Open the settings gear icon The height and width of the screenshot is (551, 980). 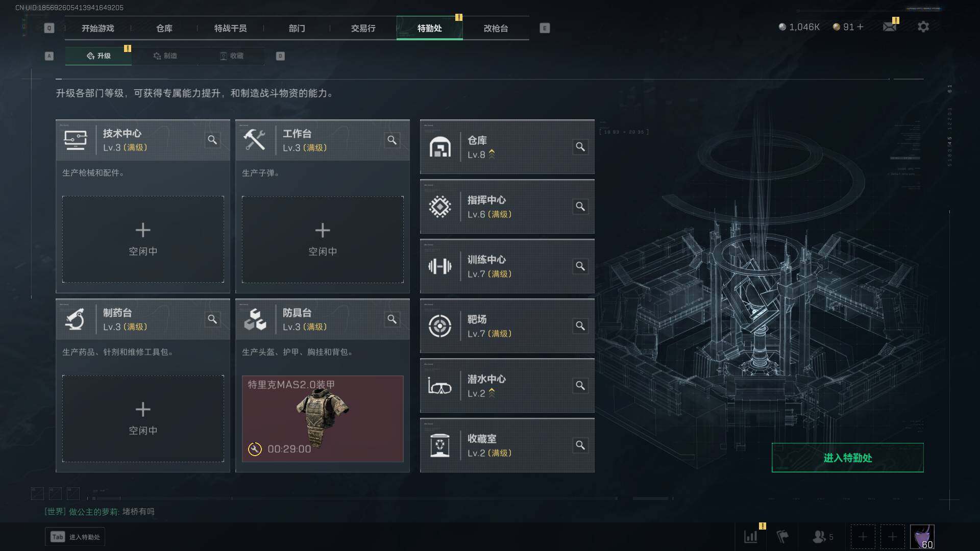[923, 27]
